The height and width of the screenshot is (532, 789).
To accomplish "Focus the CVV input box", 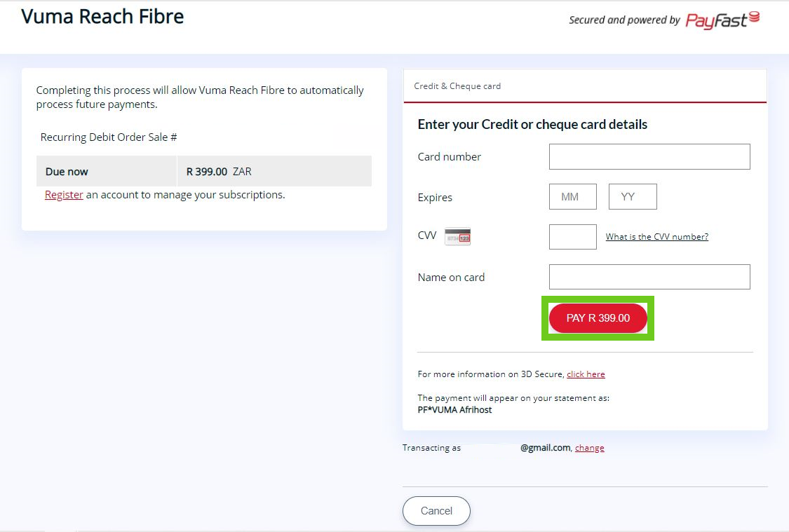I will tap(572, 237).
